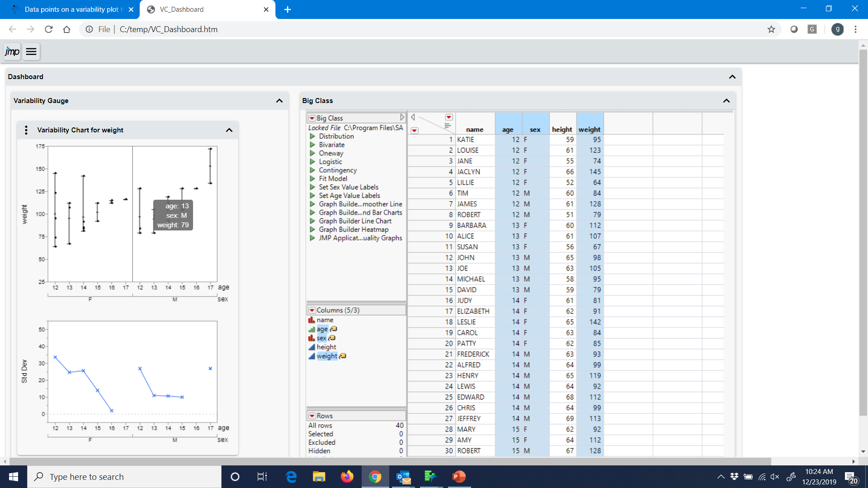The width and height of the screenshot is (868, 488).
Task: Open Variability Chart three-dot options menu
Action: pyautogui.click(x=26, y=130)
